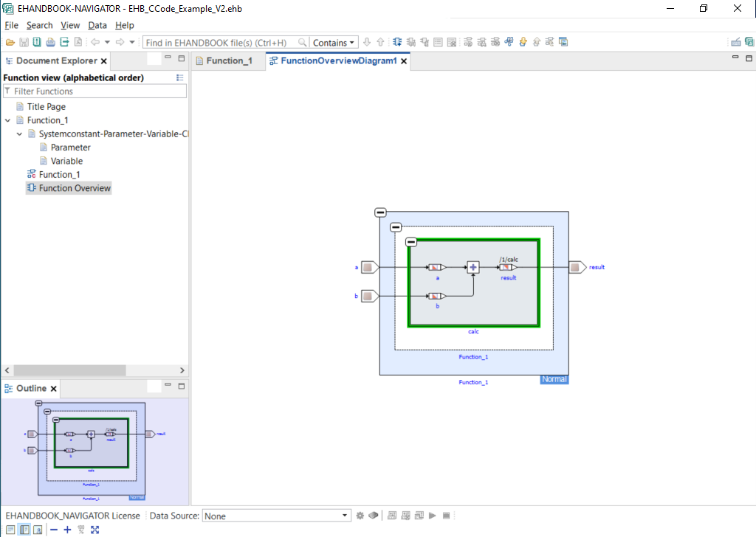This screenshot has height=537, width=756.
Task: Collapse the outermost Function_1 diagram block
Action: 380,212
